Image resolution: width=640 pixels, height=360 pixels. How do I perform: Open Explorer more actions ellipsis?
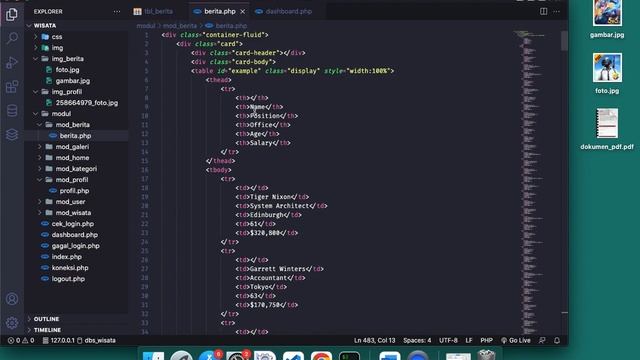117,12
